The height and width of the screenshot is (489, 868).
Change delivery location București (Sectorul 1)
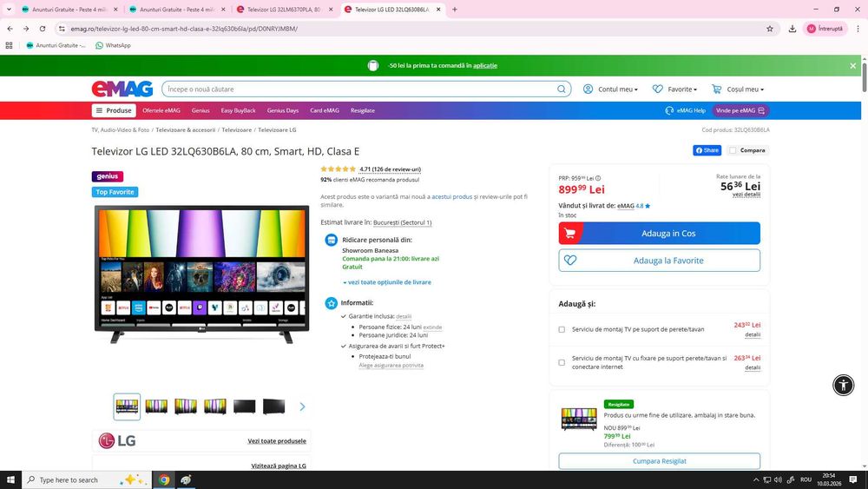click(403, 222)
